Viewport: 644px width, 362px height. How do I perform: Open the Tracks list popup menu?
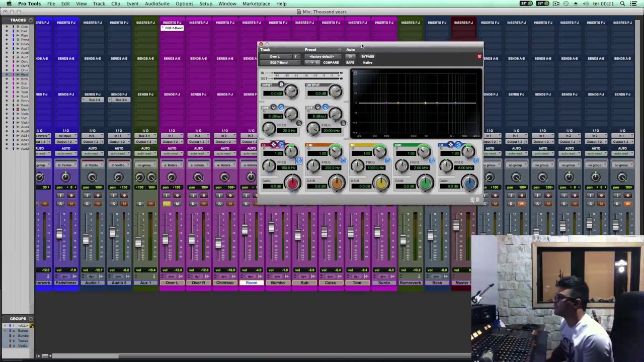[x=31, y=20]
